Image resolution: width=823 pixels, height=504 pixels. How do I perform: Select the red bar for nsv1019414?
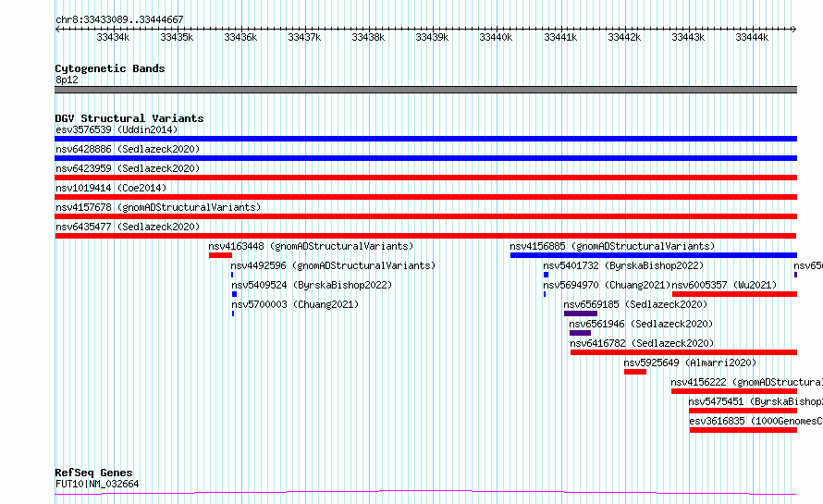[x=425, y=197]
